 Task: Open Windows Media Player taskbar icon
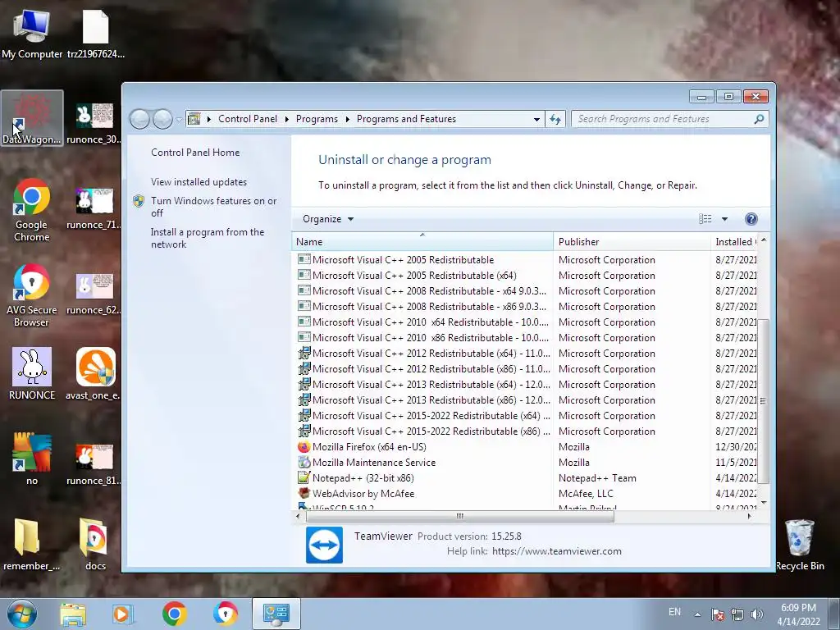(123, 614)
